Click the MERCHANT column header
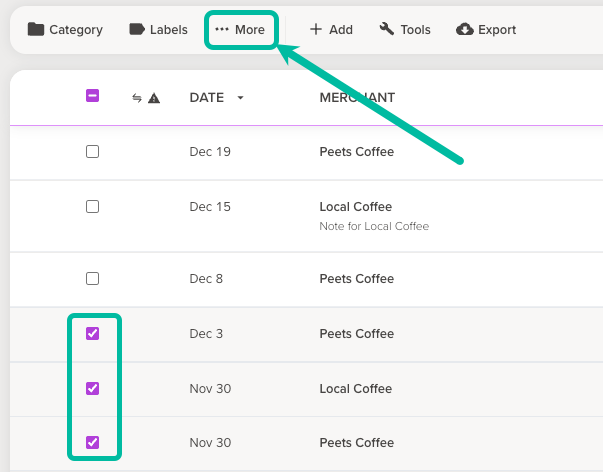603x472 pixels. click(357, 98)
